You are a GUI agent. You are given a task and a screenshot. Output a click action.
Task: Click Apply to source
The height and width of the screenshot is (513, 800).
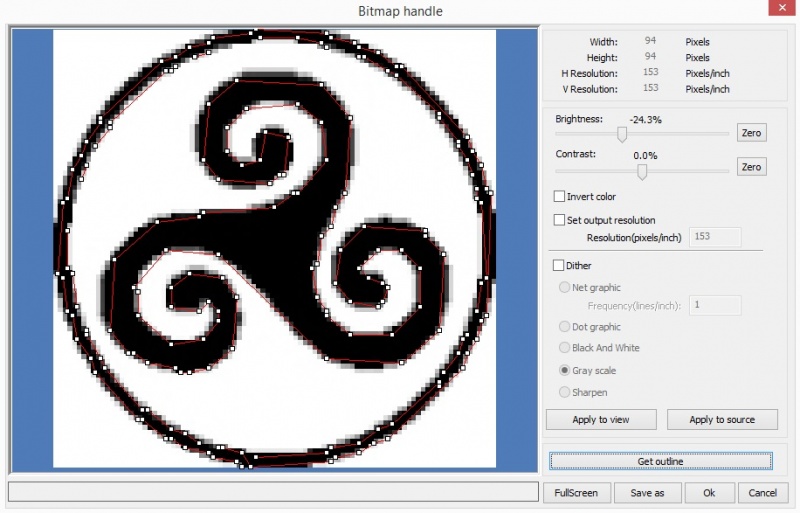[x=722, y=420]
